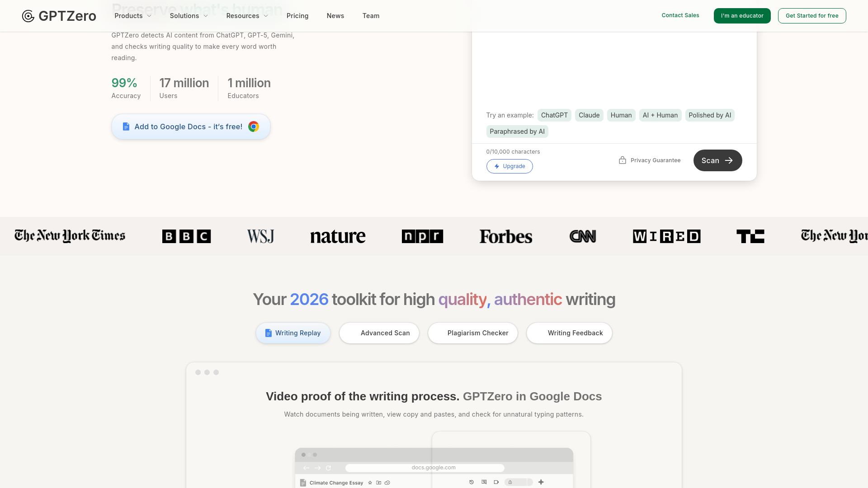Screen dimensions: 868x488
Task: Load the AI + Human example
Action: click(660, 115)
